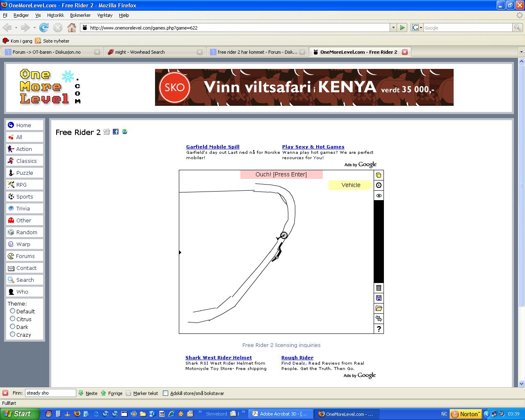Click Kom i gang bookmark
The width and height of the screenshot is (525, 420).
coord(18,41)
